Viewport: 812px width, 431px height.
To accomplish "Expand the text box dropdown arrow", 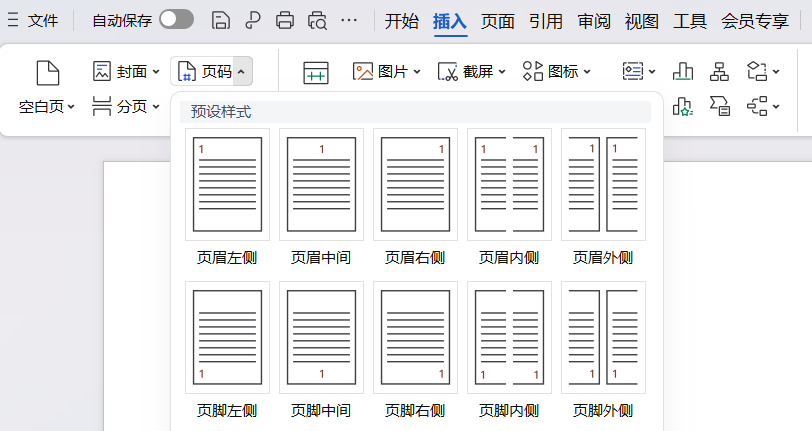I will click(x=652, y=71).
